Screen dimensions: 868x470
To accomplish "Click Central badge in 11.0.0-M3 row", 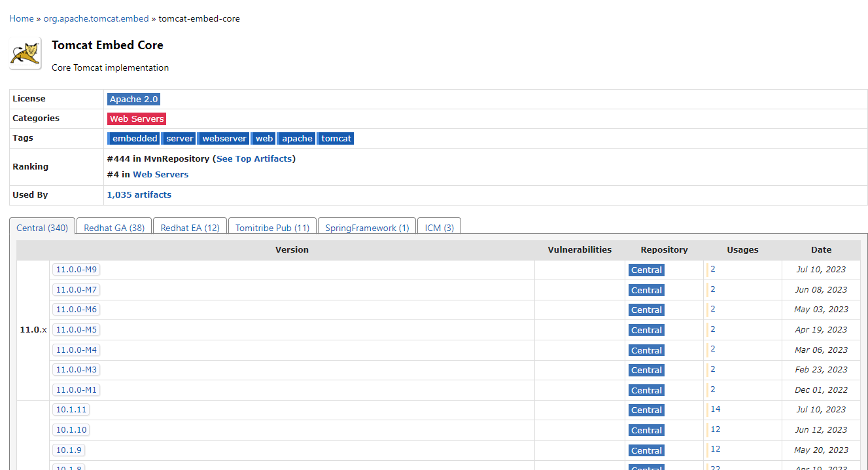I will click(x=646, y=370).
